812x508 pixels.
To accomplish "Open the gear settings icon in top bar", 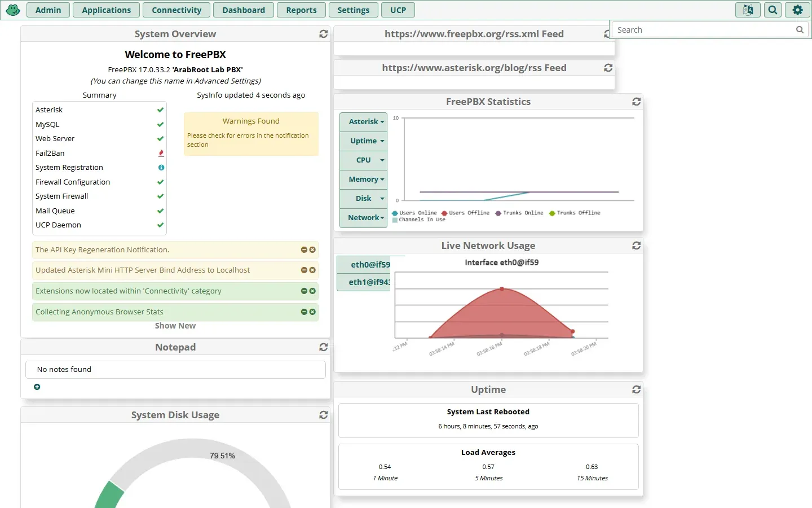I will 797,10.
